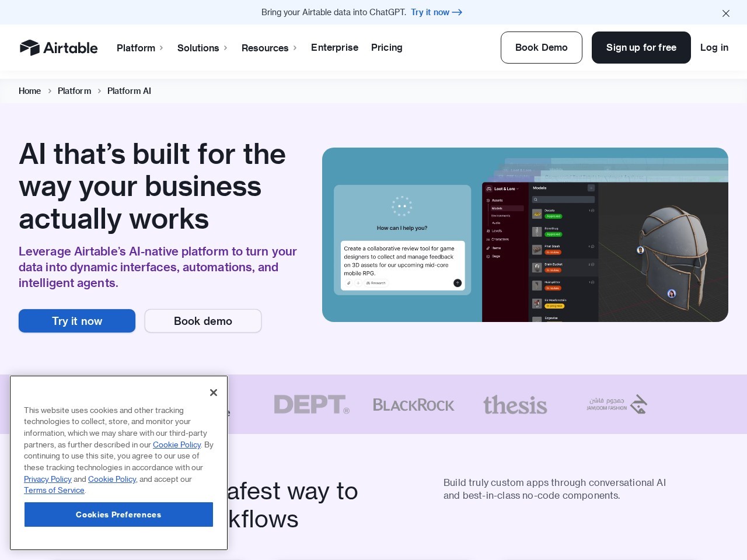The width and height of the screenshot is (747, 560).
Task: Select the Characters icon in the project sidebar
Action: coord(487,240)
